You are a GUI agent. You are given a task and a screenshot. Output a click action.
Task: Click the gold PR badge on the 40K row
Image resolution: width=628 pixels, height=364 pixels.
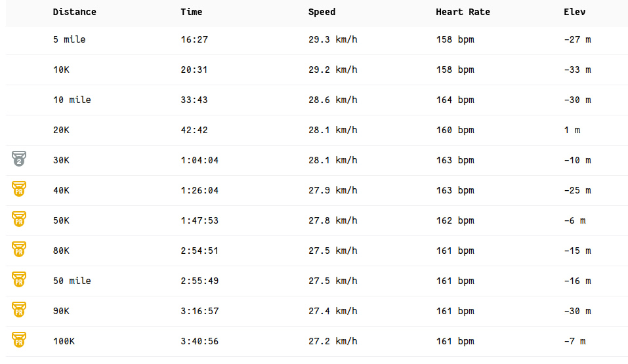[19, 190]
